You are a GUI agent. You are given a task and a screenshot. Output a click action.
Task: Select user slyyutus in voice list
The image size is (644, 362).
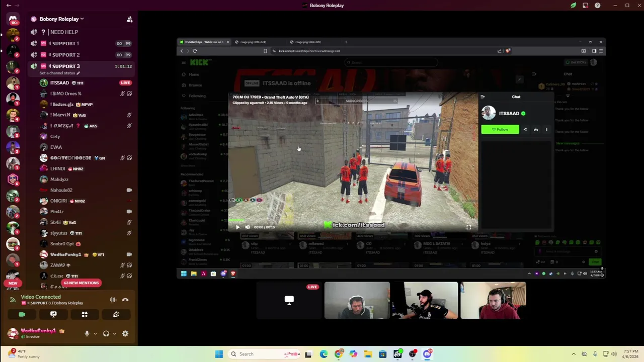[59, 233]
